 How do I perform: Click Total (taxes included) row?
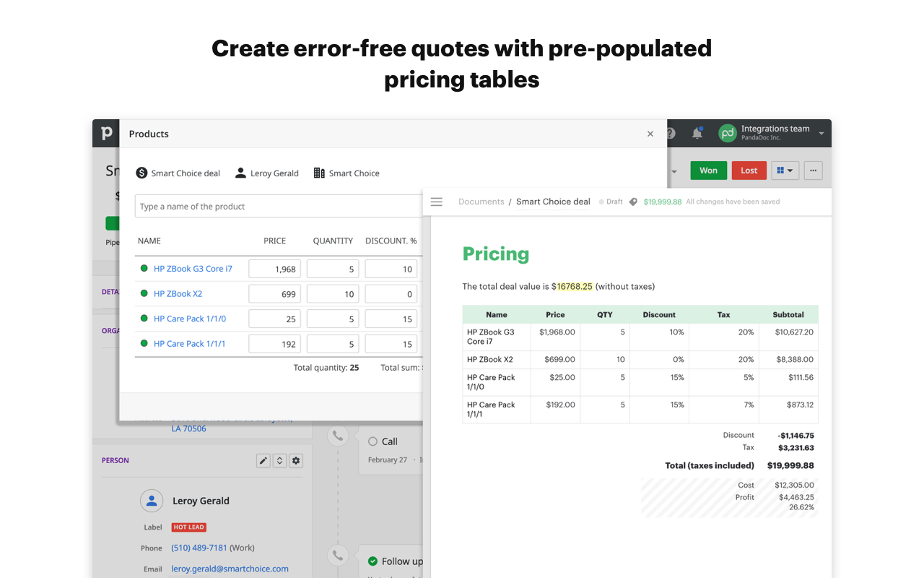pyautogui.click(x=739, y=465)
